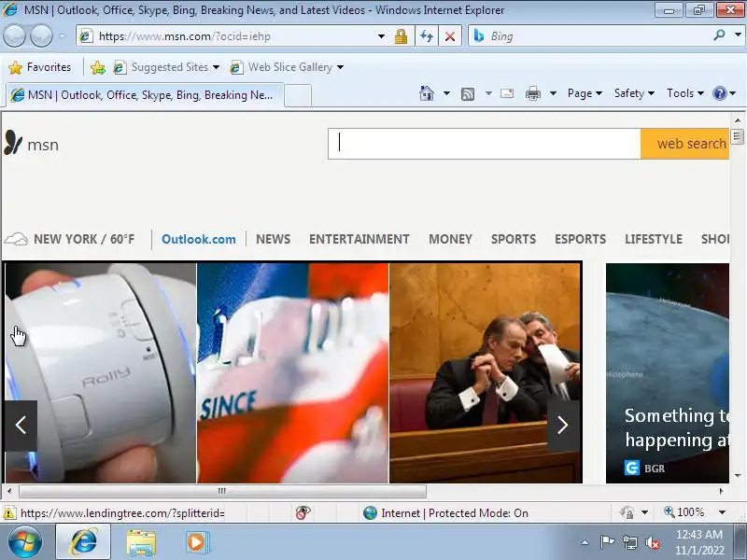Click Internet Protected Mode status text
Viewport: 747px width, 560px height.
pyautogui.click(x=455, y=512)
